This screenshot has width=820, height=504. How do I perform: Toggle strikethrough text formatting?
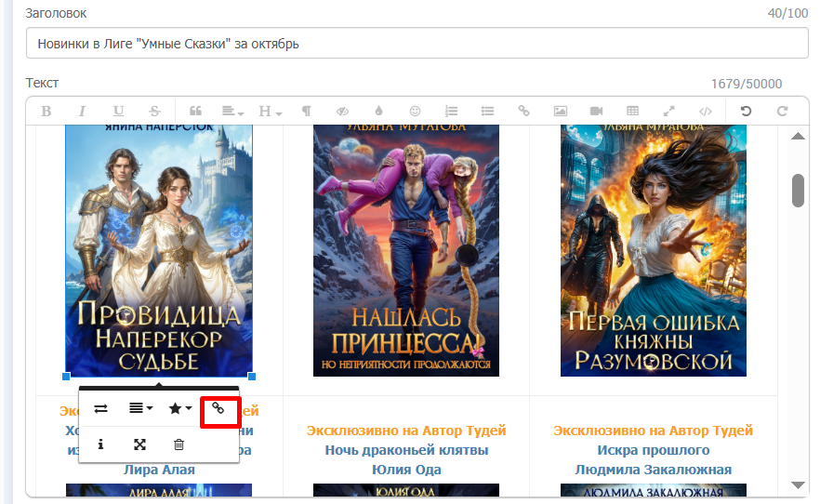click(x=154, y=111)
